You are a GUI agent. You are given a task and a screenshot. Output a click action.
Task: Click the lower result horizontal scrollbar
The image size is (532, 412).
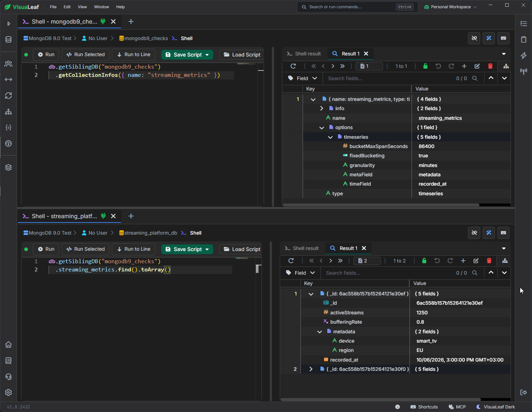(381, 400)
